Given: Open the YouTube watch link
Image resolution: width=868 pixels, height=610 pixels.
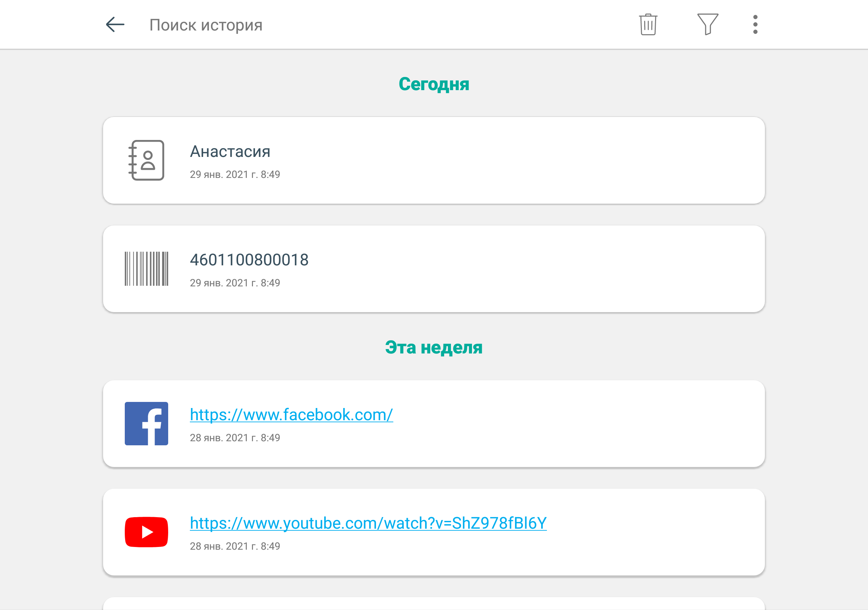Looking at the screenshot, I should click(368, 523).
